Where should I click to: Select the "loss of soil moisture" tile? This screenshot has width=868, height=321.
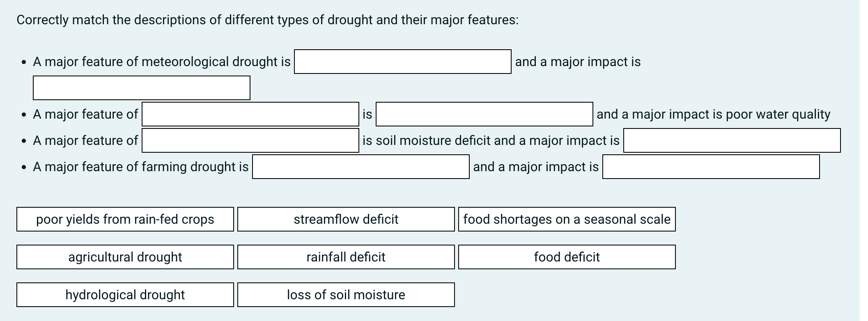point(346,295)
